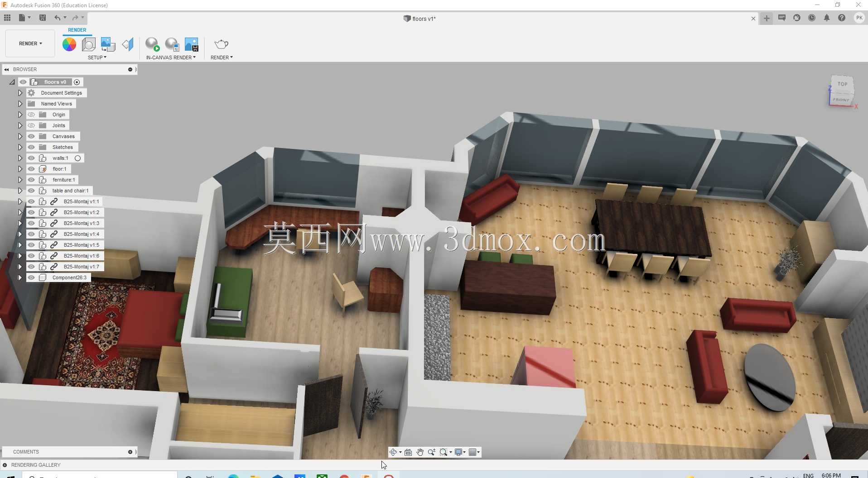
Task: Open In-Canvas Render Settings
Action: pos(172,44)
